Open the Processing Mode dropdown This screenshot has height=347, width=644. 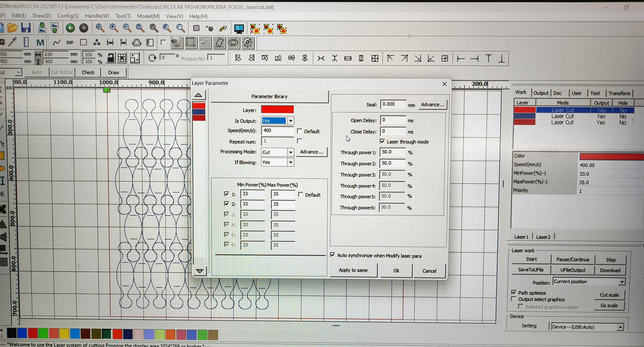(290, 152)
